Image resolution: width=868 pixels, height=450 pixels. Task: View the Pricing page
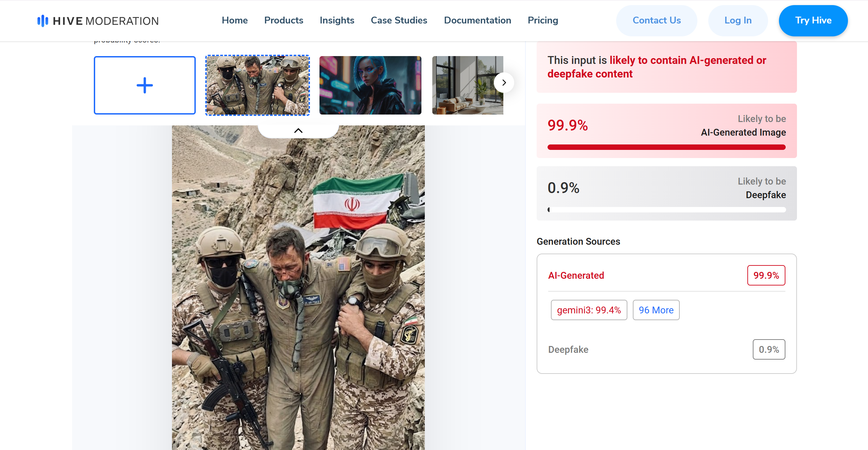coord(543,20)
